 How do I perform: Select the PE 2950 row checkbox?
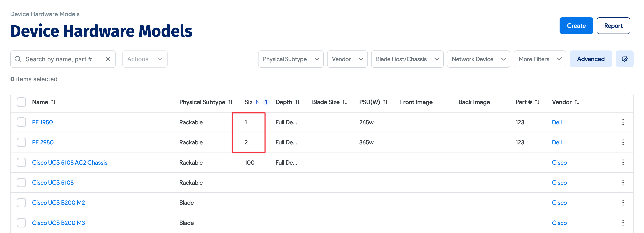click(21, 142)
